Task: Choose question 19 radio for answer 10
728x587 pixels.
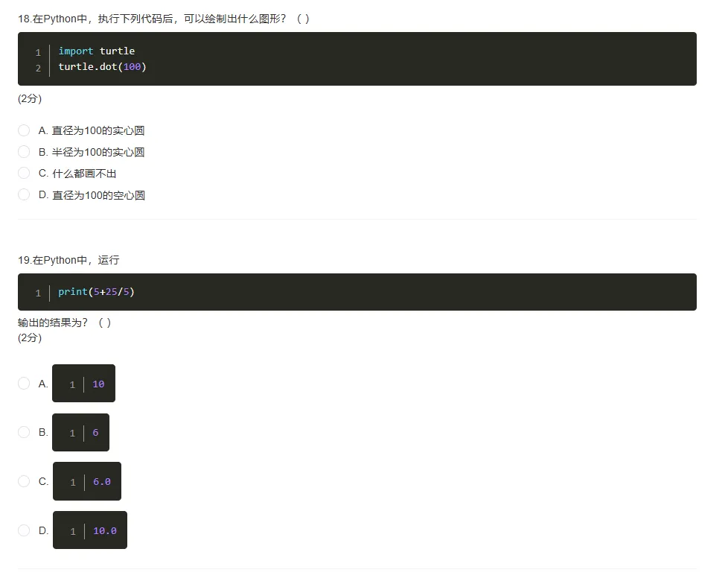Action: pos(24,384)
